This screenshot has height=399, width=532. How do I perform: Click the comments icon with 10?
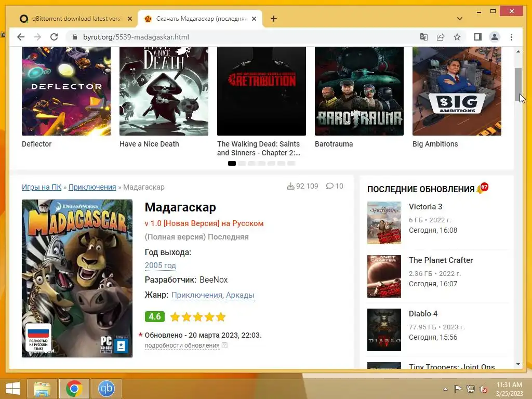coord(329,187)
